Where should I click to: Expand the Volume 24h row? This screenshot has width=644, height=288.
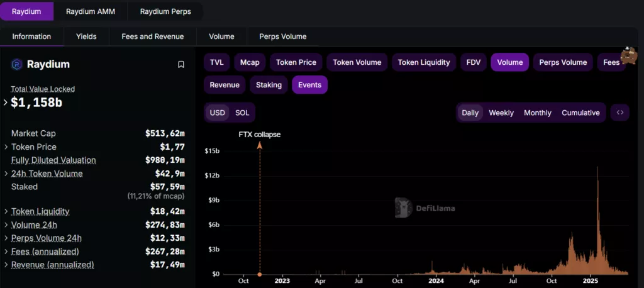[x=6, y=225]
